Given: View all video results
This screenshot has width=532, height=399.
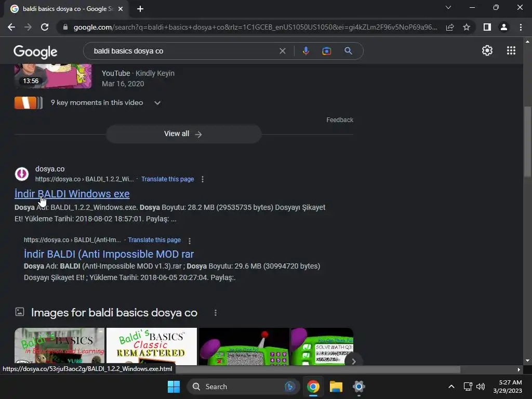Looking at the screenshot, I should click(183, 134).
